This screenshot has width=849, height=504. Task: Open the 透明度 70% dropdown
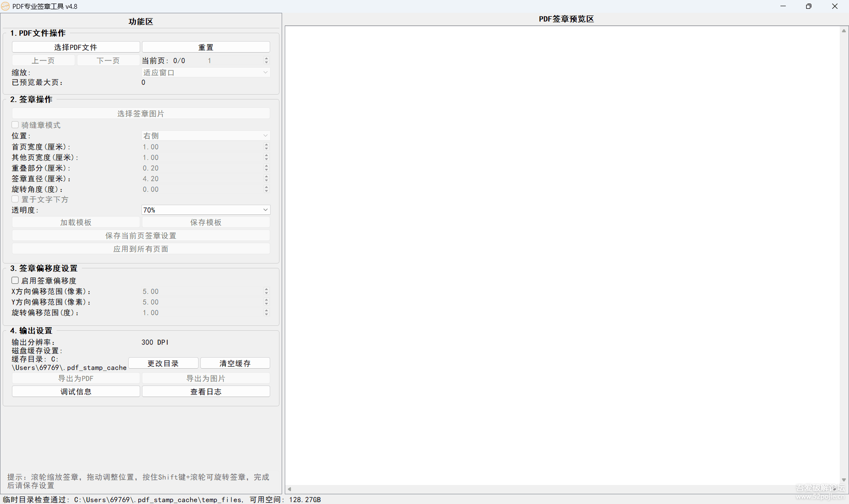click(265, 210)
